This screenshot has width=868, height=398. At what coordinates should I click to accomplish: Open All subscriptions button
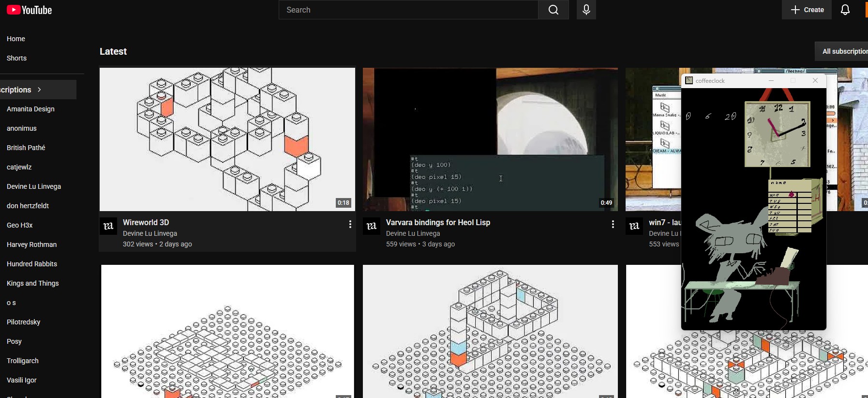coord(842,51)
